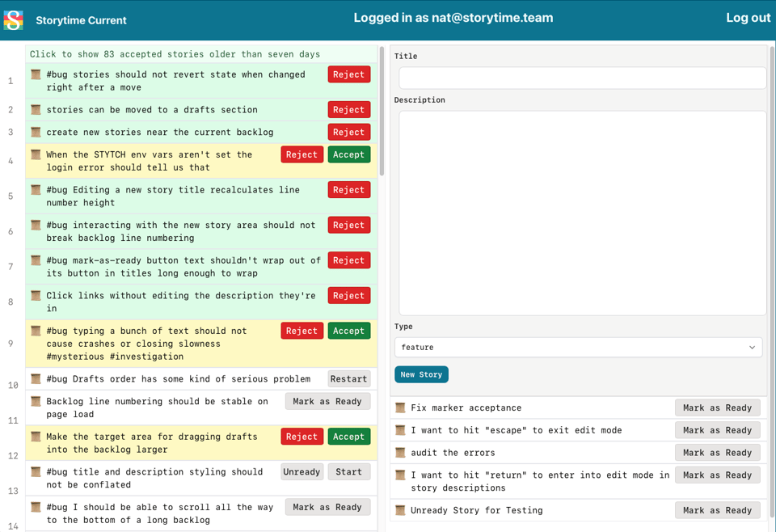Viewport: 776px width, 532px height.
Task: Click story icon next to 'audit the errors'
Action: click(400, 453)
